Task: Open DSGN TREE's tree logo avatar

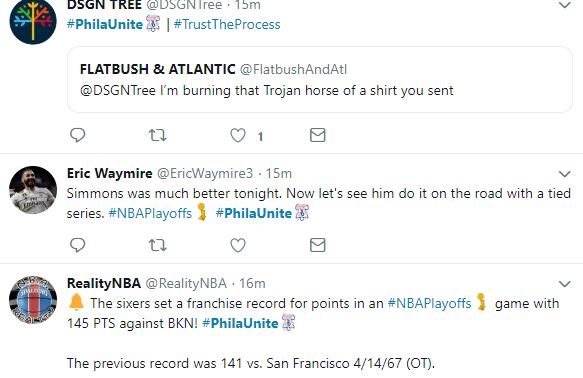Action: click(x=33, y=21)
